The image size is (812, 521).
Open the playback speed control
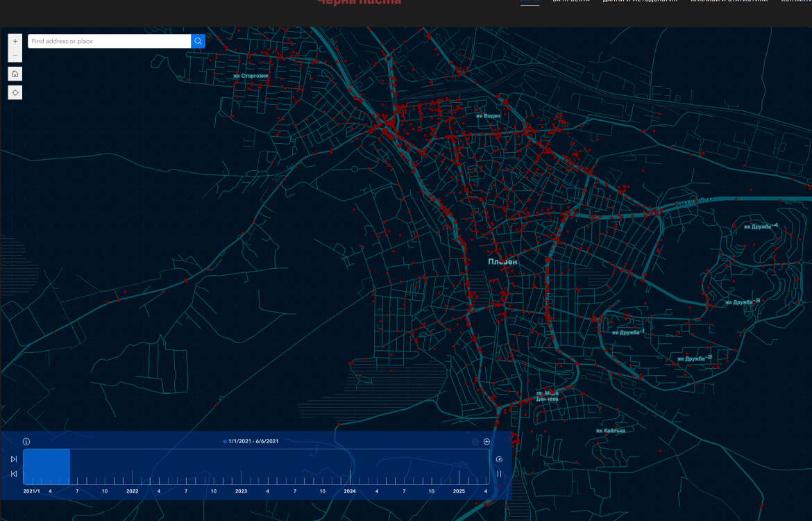click(x=499, y=459)
